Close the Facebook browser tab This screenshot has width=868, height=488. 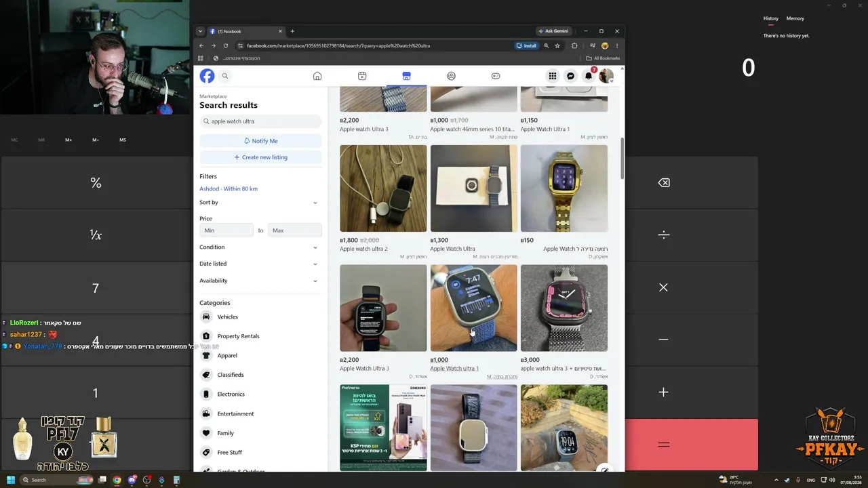click(280, 31)
